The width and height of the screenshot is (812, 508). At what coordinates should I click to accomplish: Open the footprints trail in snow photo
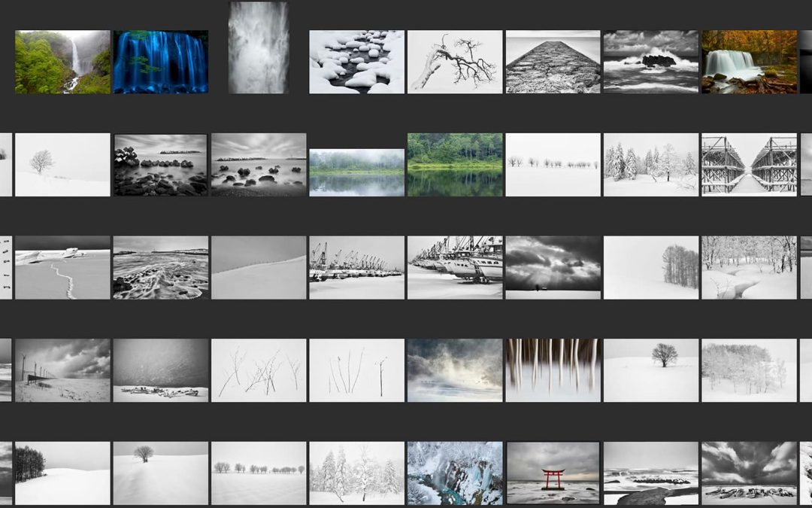62,268
